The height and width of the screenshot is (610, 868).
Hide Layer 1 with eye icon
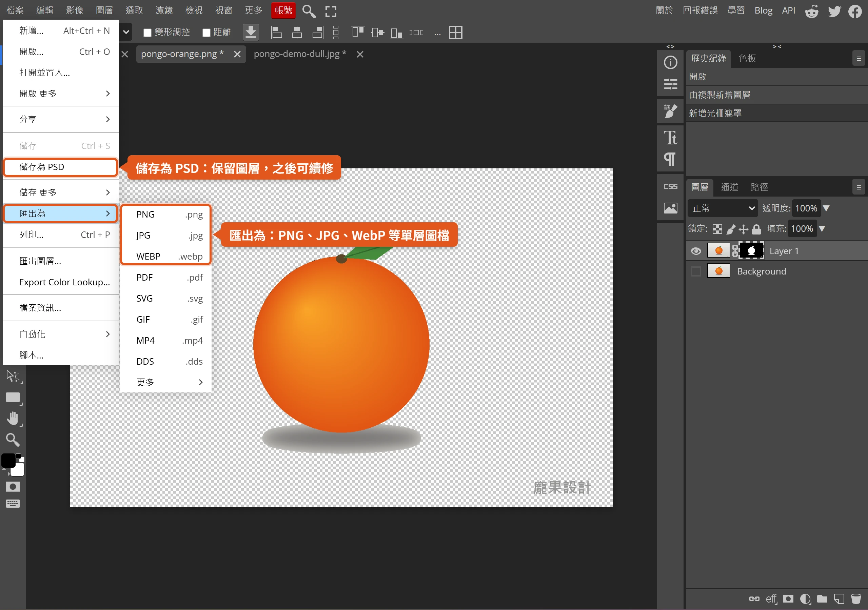(x=696, y=251)
